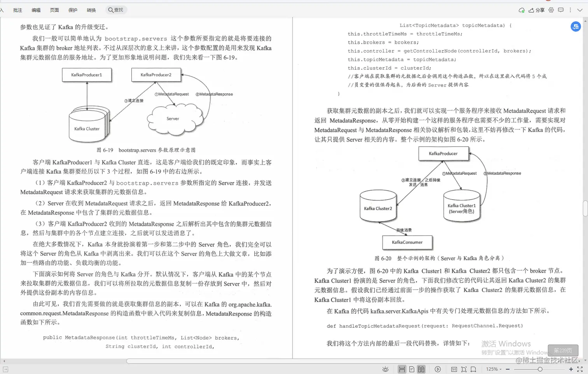Open the 查找 search box
The image size is (588, 374).
[x=116, y=10]
